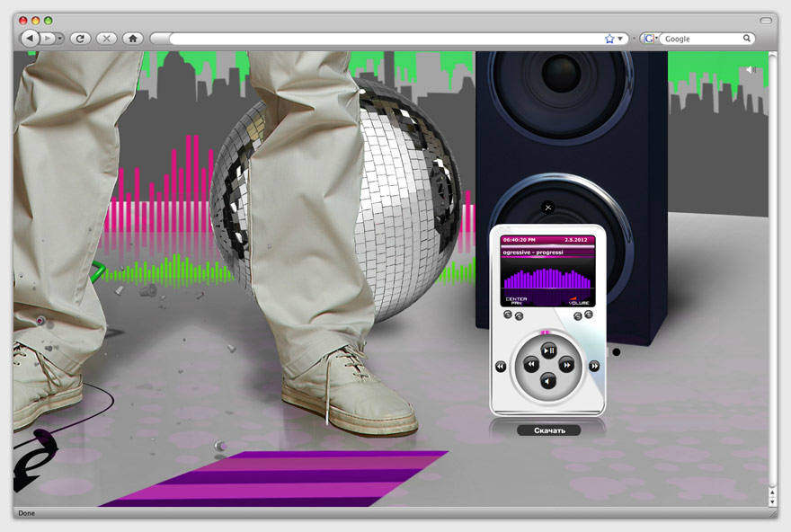Image resolution: width=791 pixels, height=532 pixels.
Task: Open the back/forward history dropdown arrow
Action: (60, 39)
